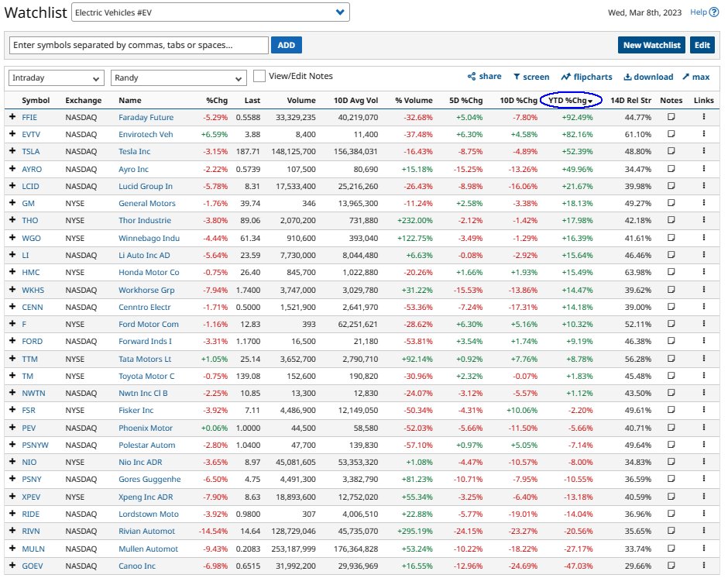The height and width of the screenshot is (585, 728).
Task: Expand the FORD row
Action: (x=12, y=341)
